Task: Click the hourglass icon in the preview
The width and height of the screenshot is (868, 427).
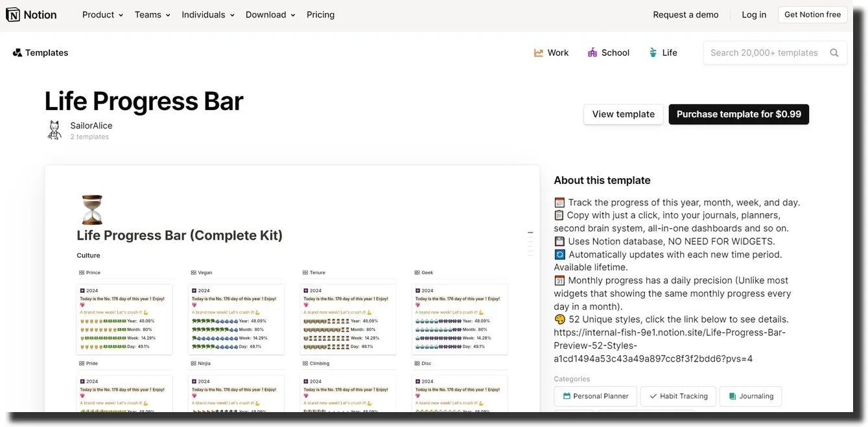Action: pyautogui.click(x=92, y=209)
